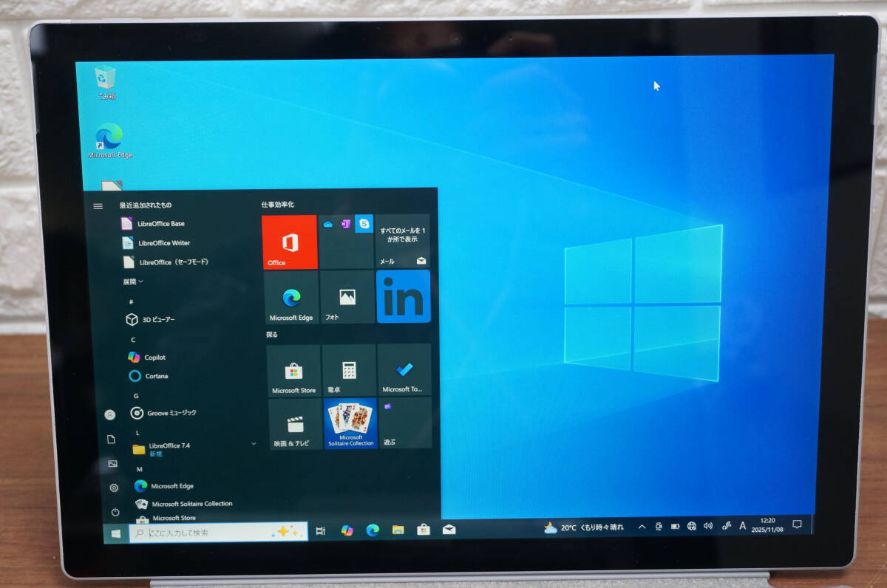The height and width of the screenshot is (588, 887).
Task: Open Copilot from the taskbar
Action: [347, 530]
